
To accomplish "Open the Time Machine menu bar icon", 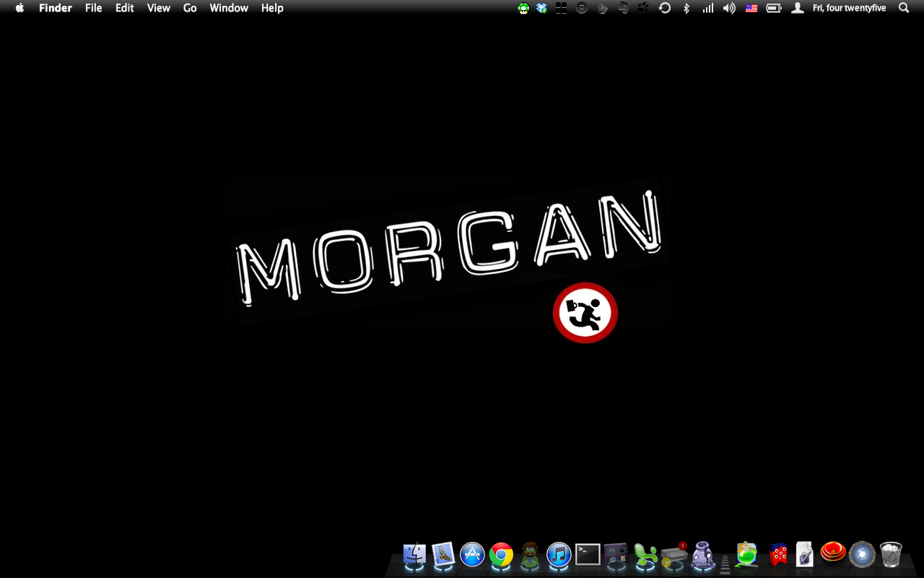I will (x=665, y=8).
